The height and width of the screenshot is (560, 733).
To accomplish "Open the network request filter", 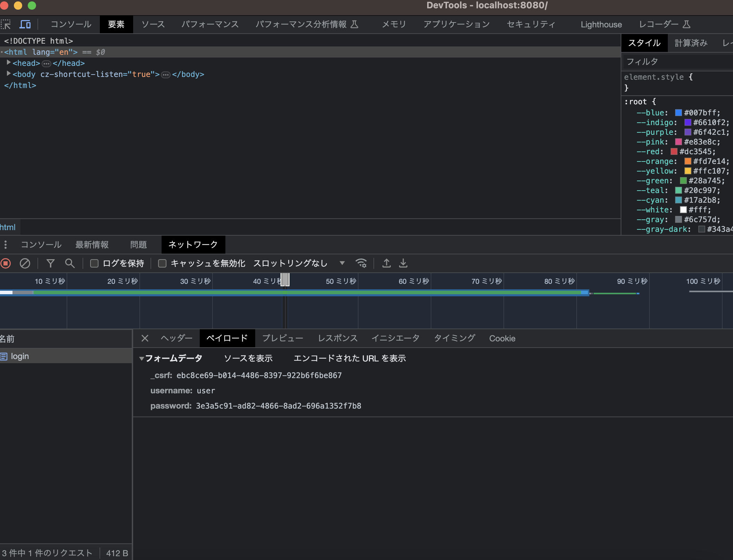I will (x=51, y=263).
